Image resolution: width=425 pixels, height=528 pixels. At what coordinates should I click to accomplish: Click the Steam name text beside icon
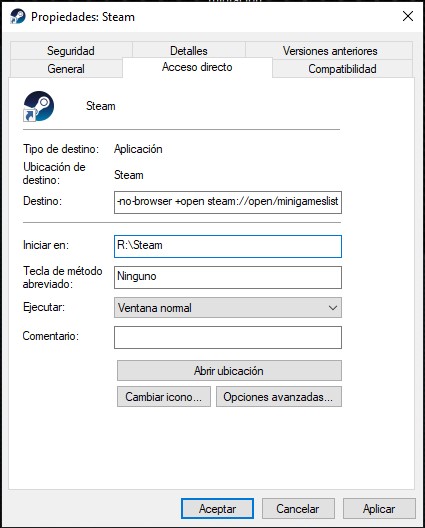[x=101, y=106]
